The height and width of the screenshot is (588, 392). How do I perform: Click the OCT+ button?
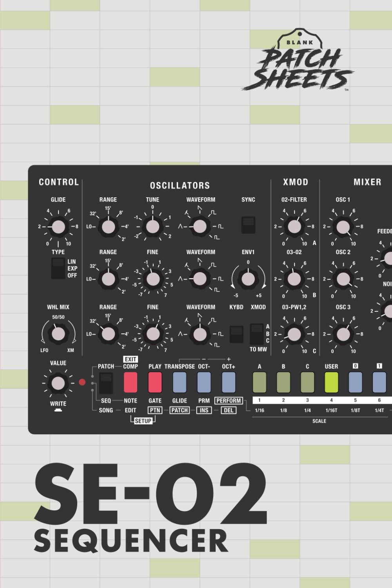(x=229, y=382)
